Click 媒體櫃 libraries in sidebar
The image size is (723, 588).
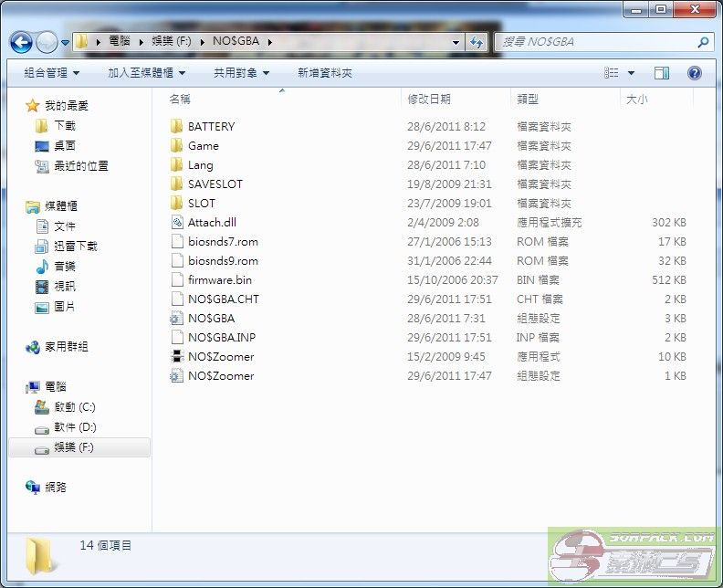click(x=61, y=205)
